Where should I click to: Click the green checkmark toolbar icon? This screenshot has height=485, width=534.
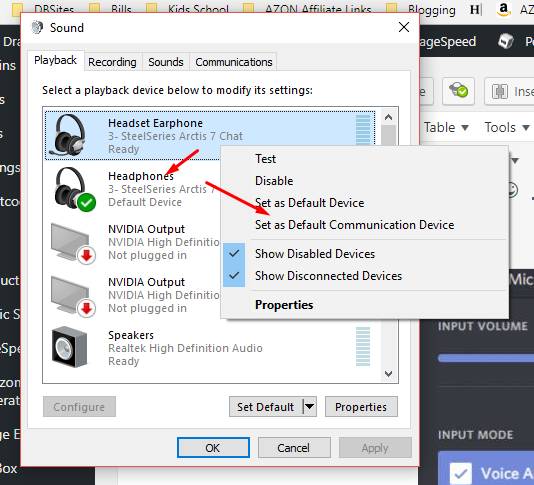458,90
